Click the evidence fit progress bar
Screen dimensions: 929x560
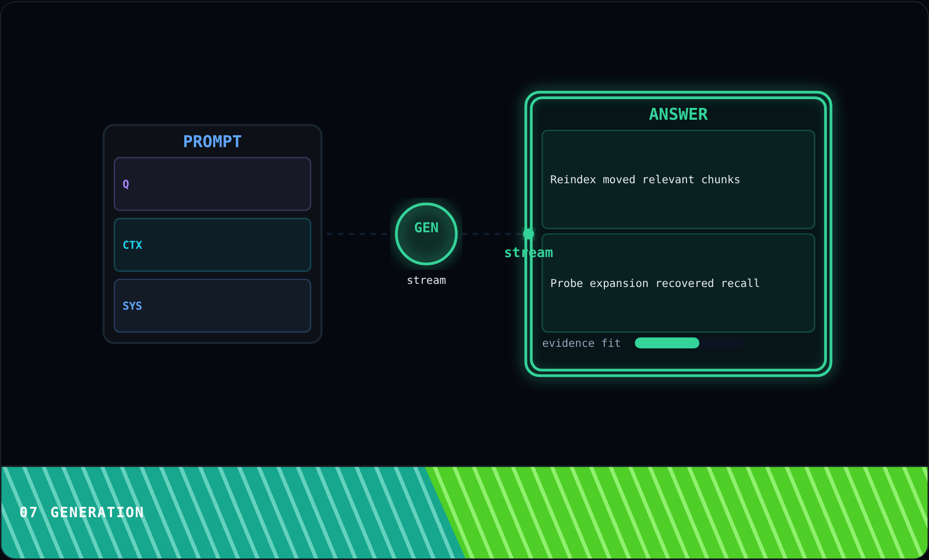[689, 343]
